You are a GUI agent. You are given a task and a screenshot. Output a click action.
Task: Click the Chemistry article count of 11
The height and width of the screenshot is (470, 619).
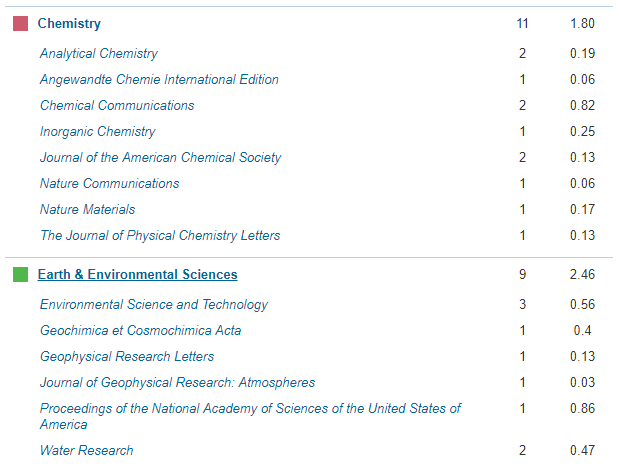pyautogui.click(x=522, y=23)
